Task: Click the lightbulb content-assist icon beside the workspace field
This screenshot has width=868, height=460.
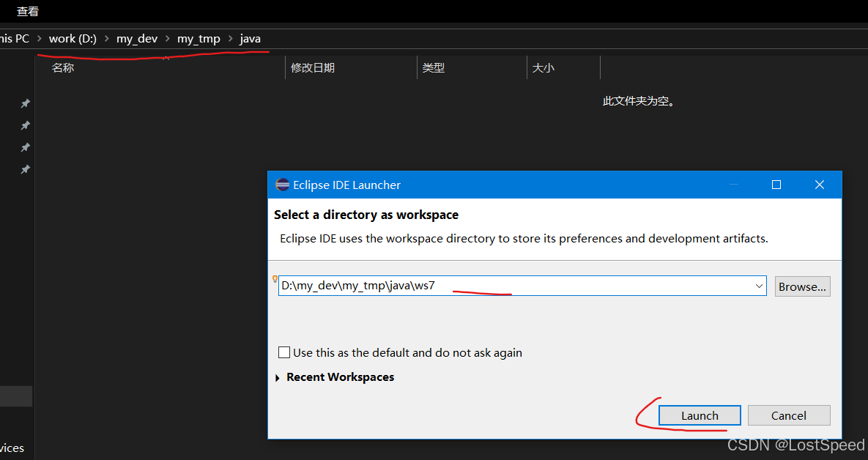Action: (275, 279)
